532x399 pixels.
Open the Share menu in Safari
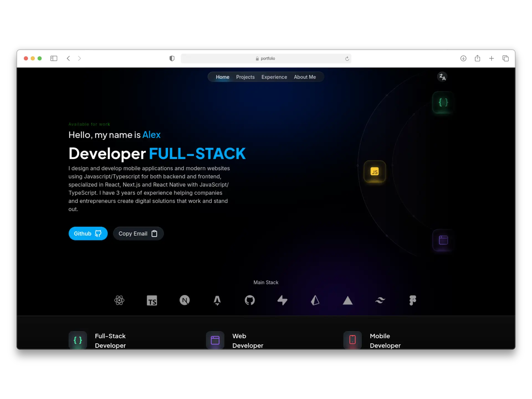point(477,58)
